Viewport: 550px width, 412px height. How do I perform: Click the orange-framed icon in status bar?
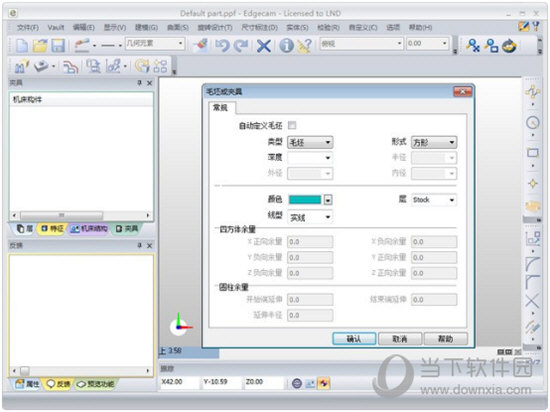coord(323,384)
